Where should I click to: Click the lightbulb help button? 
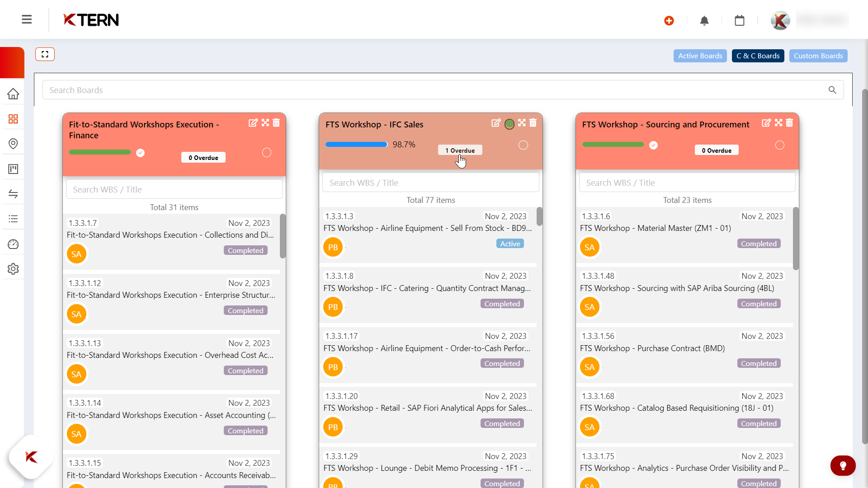pyautogui.click(x=843, y=466)
